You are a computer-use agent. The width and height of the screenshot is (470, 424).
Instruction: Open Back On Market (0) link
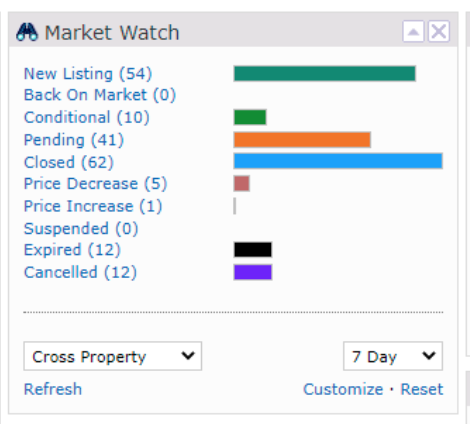click(x=100, y=95)
